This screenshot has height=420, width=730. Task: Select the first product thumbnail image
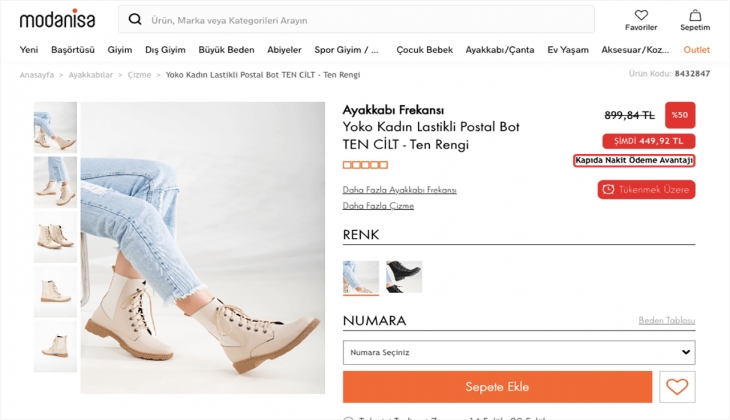pyautogui.click(x=55, y=127)
